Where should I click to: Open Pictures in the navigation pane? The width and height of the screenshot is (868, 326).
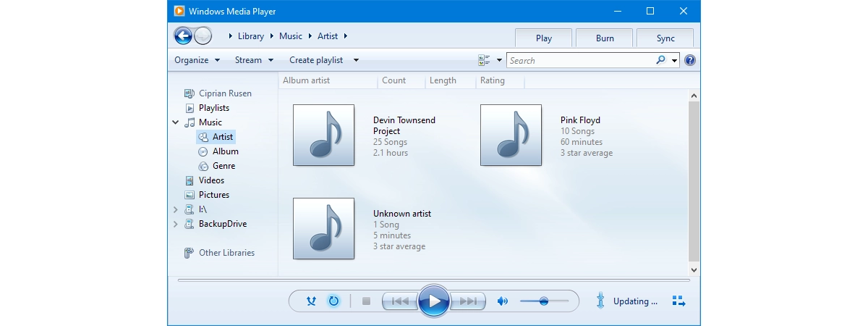pyautogui.click(x=207, y=195)
